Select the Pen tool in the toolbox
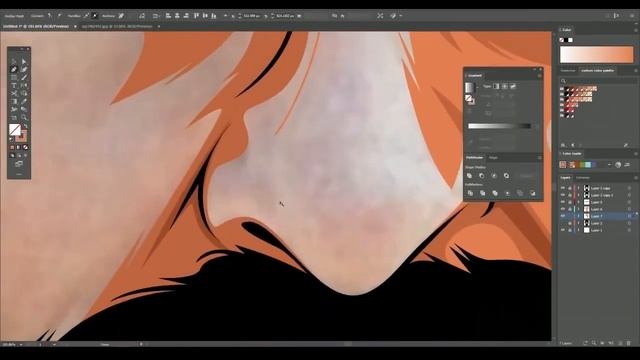The image size is (640, 360). tap(14, 69)
